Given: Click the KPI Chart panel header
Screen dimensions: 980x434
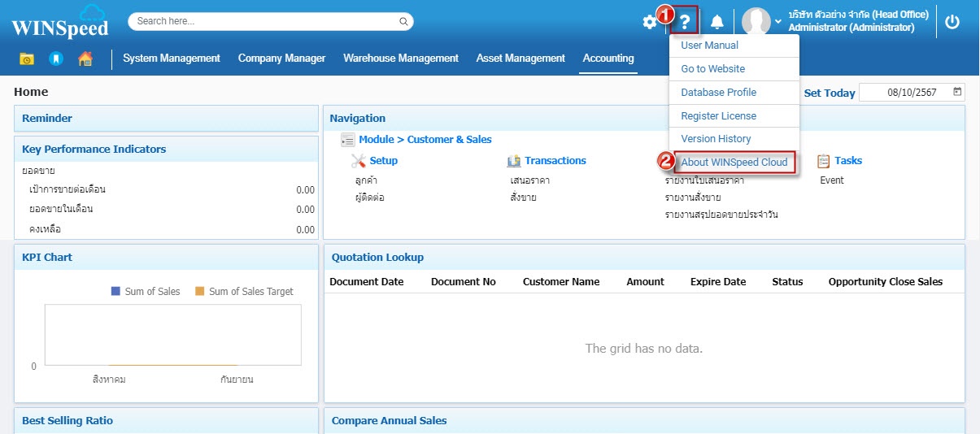Looking at the screenshot, I should (x=166, y=258).
